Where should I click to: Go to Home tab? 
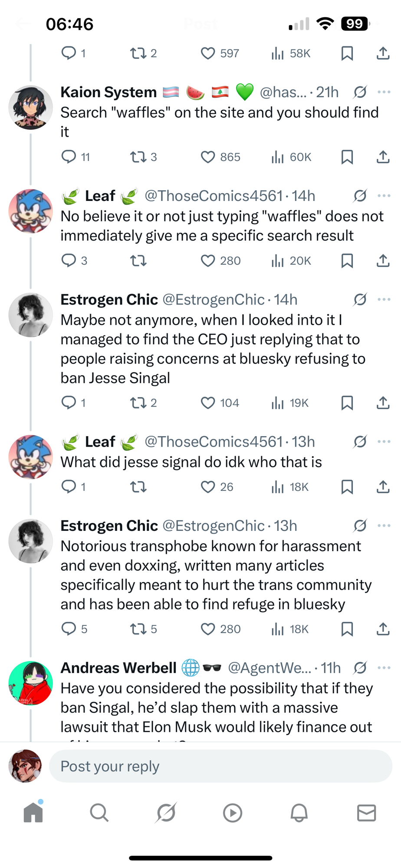(33, 812)
